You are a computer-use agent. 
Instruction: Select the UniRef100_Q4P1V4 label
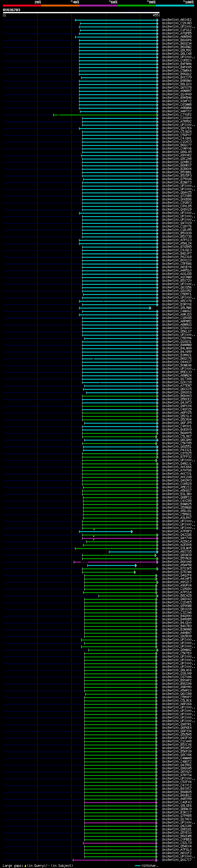click(177, 406)
